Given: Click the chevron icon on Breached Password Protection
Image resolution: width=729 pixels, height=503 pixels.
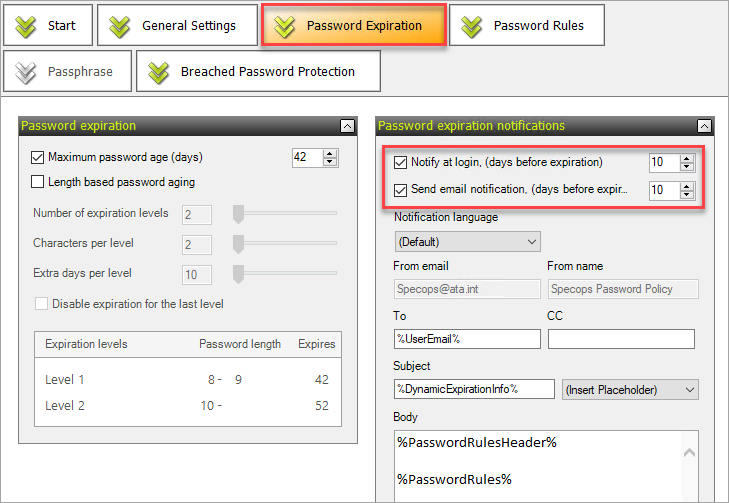Looking at the screenshot, I should pyautogui.click(x=159, y=73).
